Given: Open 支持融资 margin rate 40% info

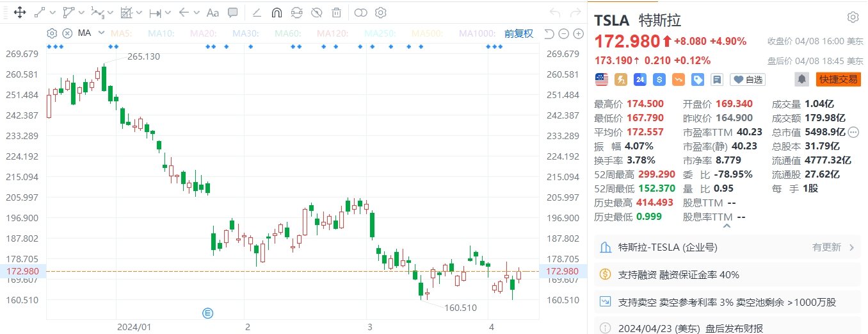Looking at the screenshot, I should [727, 274].
